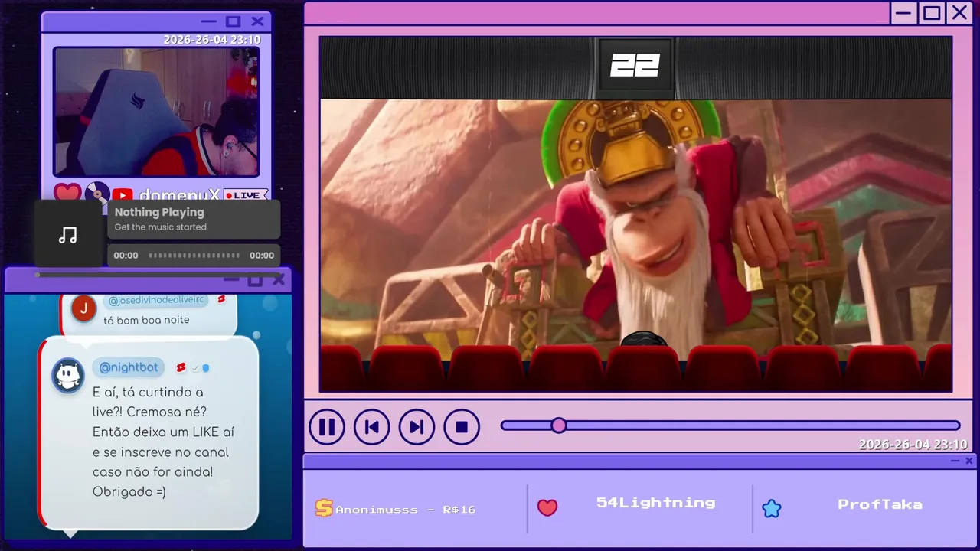Click the heart icon beside 54Lightning
This screenshot has width=980, height=551.
pos(547,507)
